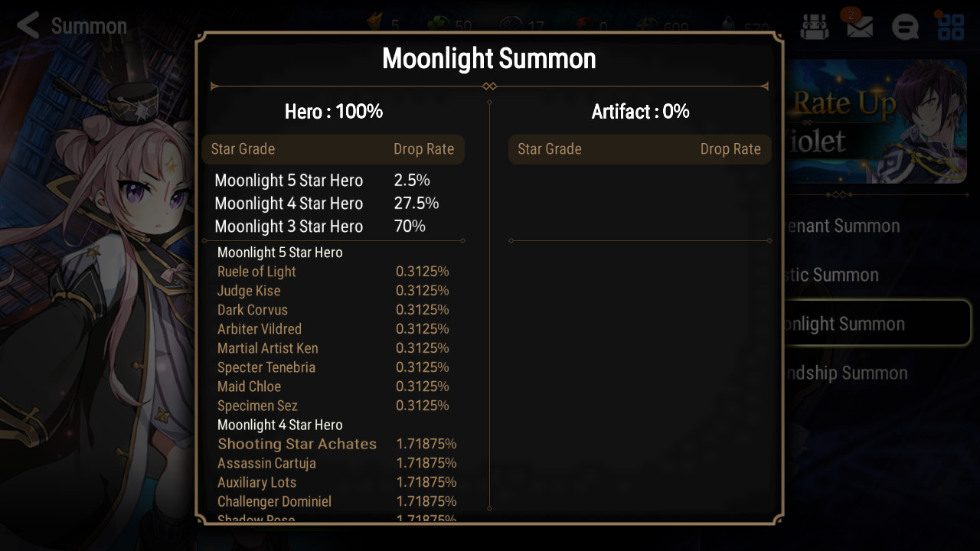Tap the skystone currency icon
This screenshot has width=980, height=551.
click(730, 25)
